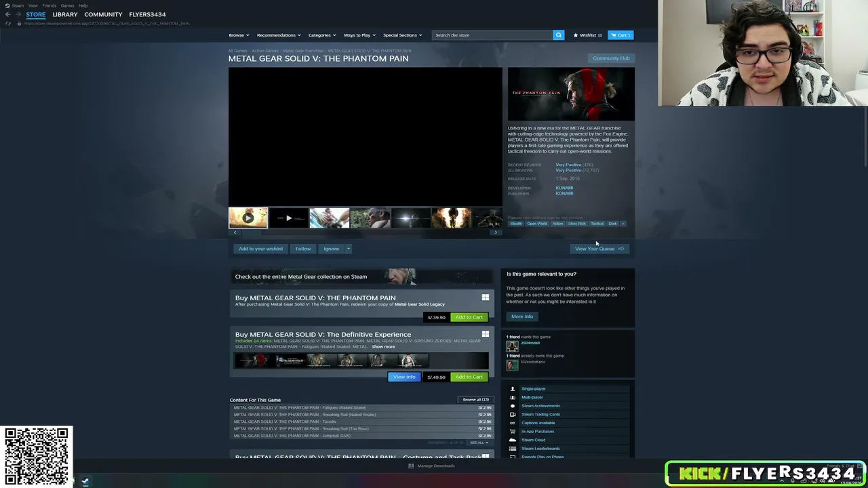Switch to the LIBRARY tab
868x488 pixels.
(x=65, y=14)
